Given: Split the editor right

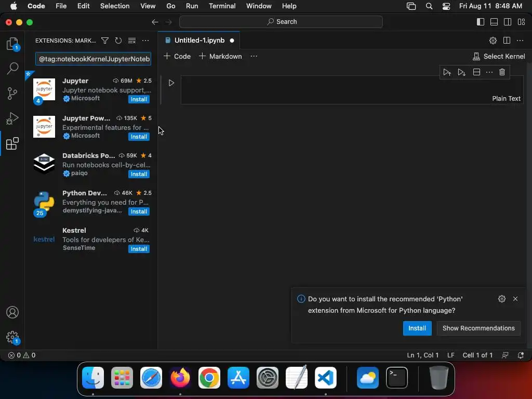Looking at the screenshot, I should (507, 41).
